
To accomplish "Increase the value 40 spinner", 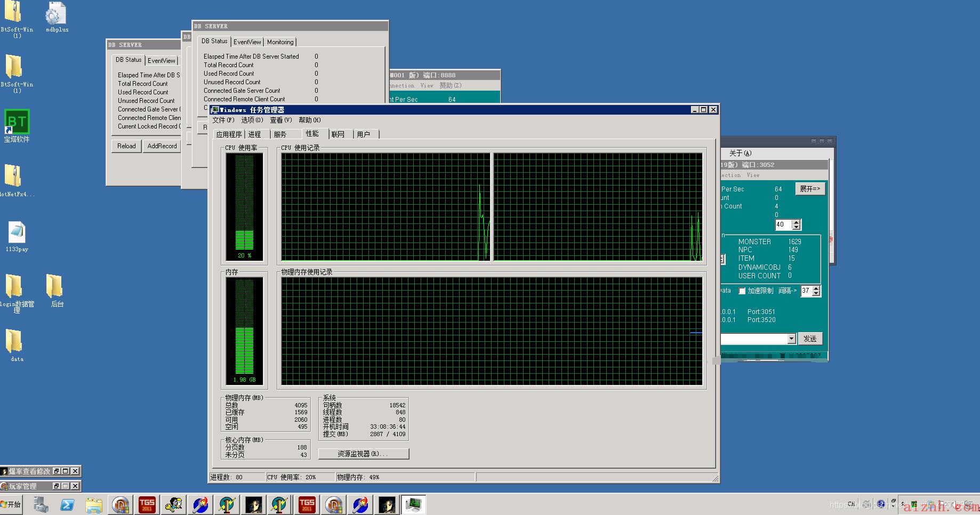I will (x=797, y=222).
